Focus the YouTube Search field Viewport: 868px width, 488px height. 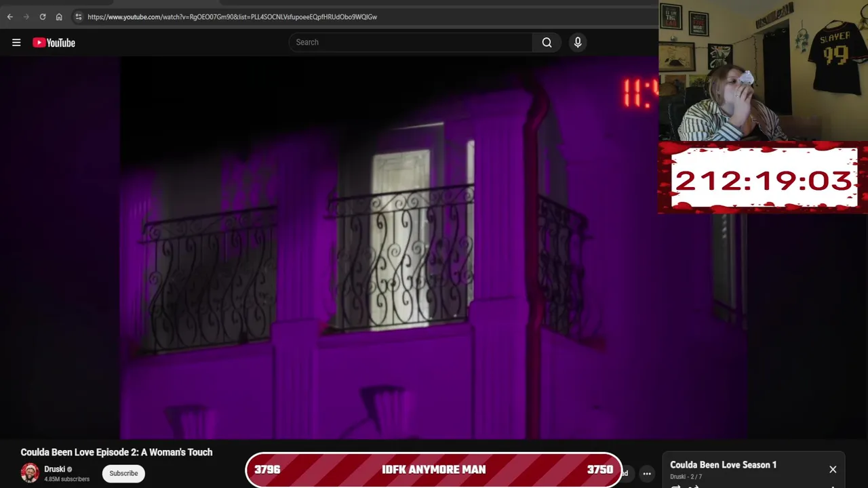(x=410, y=42)
